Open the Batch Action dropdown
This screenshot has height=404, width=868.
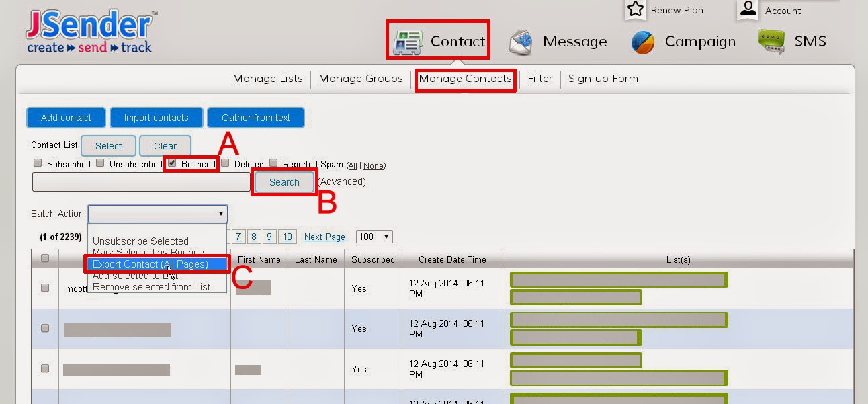[158, 214]
